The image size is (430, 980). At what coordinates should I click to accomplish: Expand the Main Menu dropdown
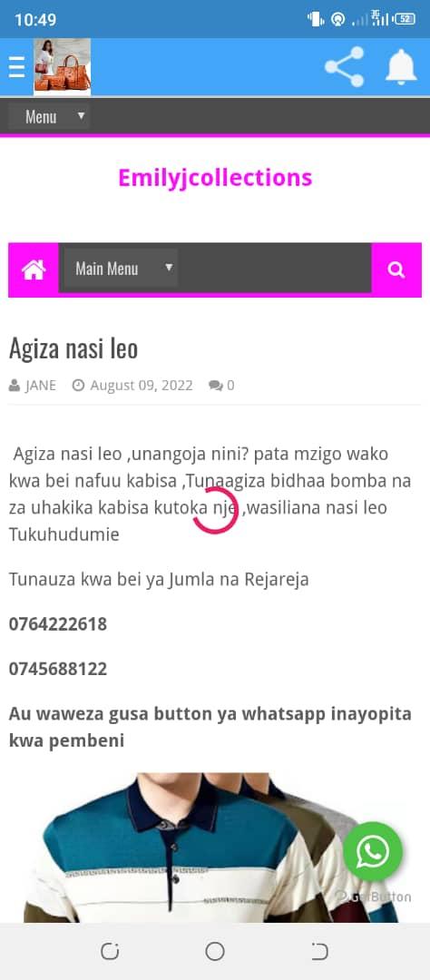point(120,268)
